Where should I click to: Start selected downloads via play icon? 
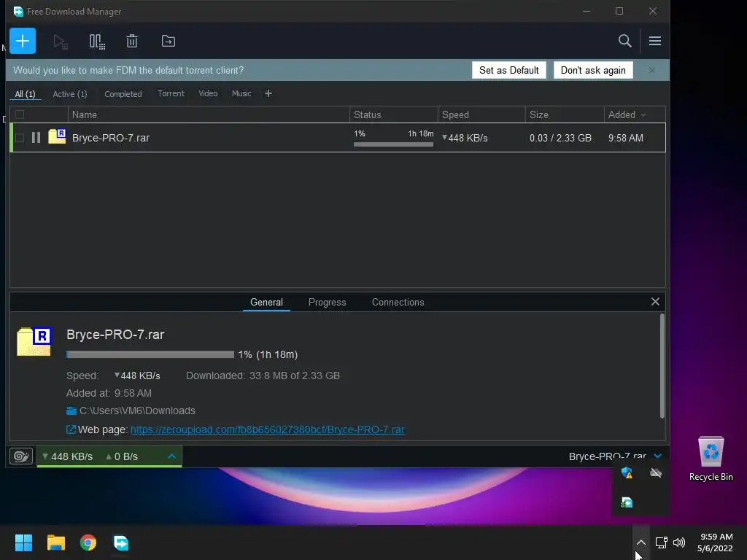click(x=60, y=42)
